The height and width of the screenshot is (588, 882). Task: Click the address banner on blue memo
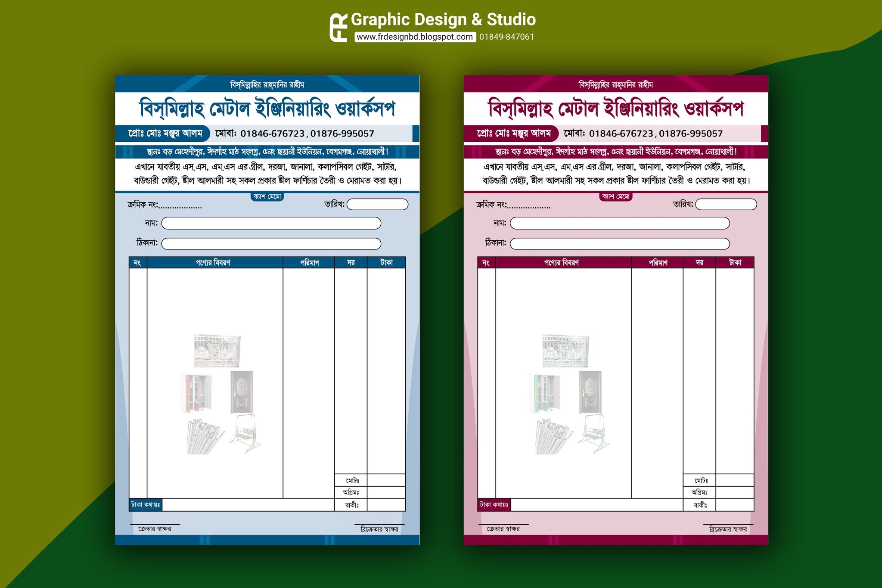pyautogui.click(x=267, y=151)
